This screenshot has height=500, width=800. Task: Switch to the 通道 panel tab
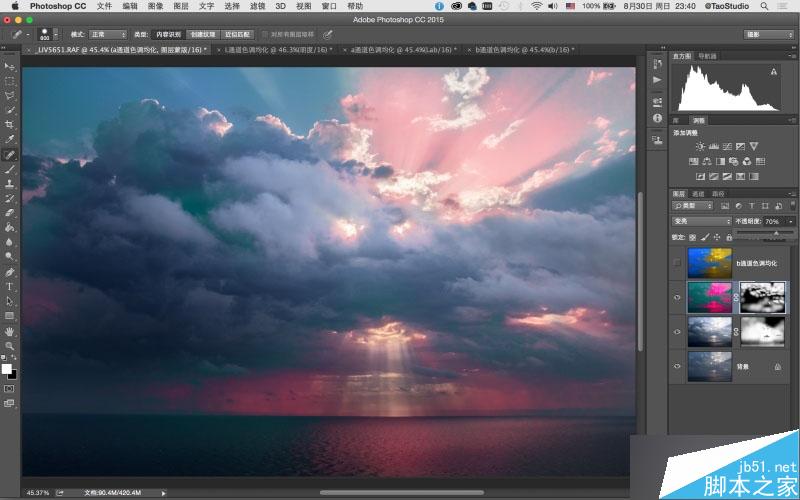[x=698, y=194]
